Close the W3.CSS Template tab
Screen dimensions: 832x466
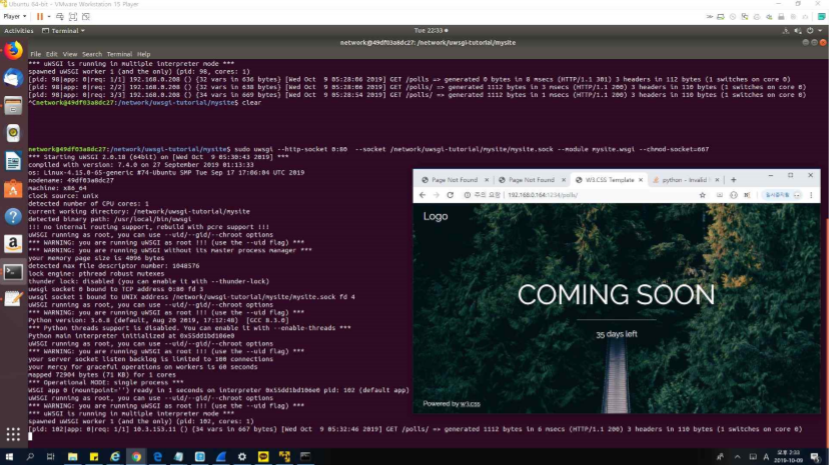click(x=640, y=180)
